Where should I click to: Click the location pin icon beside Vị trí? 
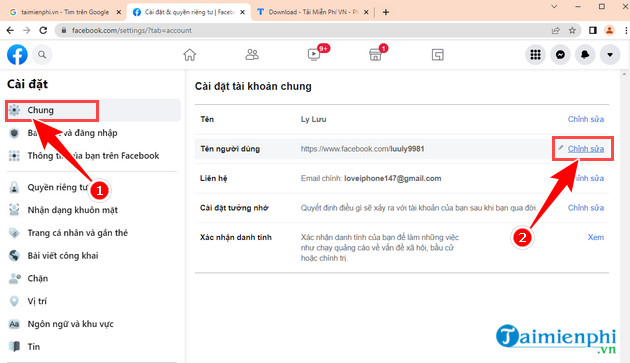click(x=14, y=301)
